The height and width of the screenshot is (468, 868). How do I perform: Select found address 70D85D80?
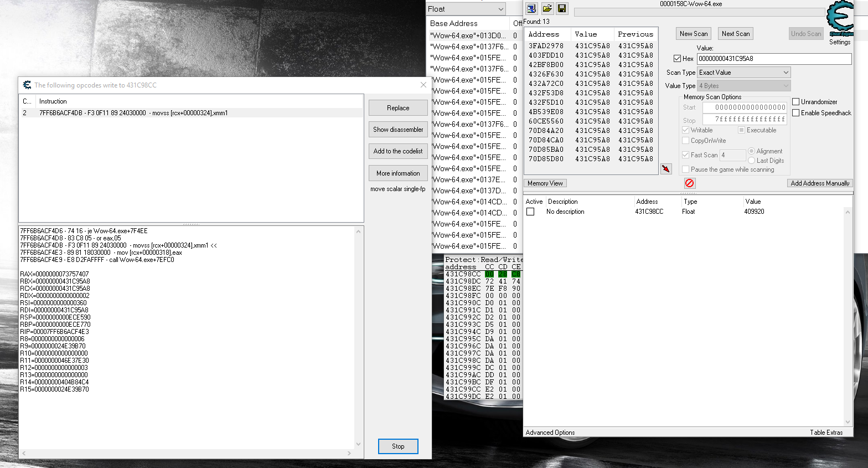(x=591, y=159)
